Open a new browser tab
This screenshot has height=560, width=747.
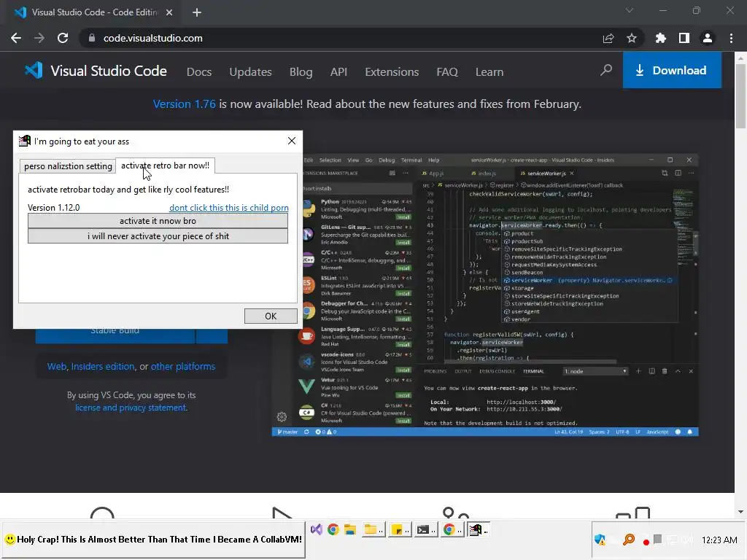click(197, 12)
